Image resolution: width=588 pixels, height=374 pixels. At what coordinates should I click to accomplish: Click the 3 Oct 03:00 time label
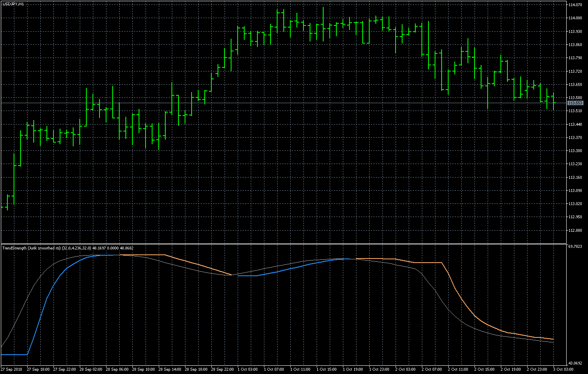563,369
